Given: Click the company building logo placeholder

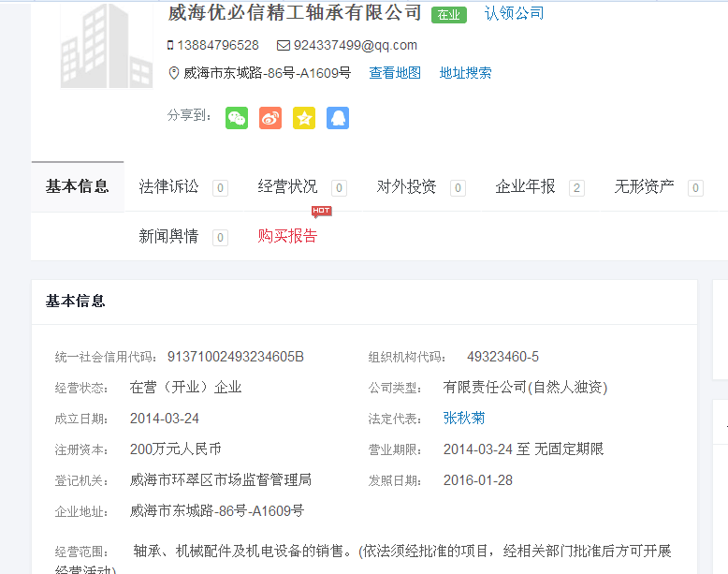Looking at the screenshot, I should (106, 45).
